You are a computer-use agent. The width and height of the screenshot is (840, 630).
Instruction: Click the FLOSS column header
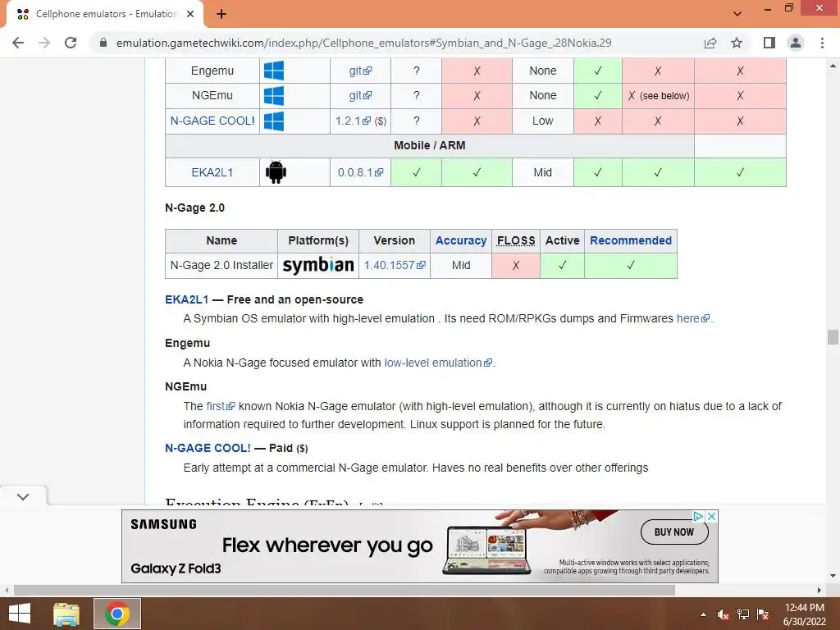[516, 240]
